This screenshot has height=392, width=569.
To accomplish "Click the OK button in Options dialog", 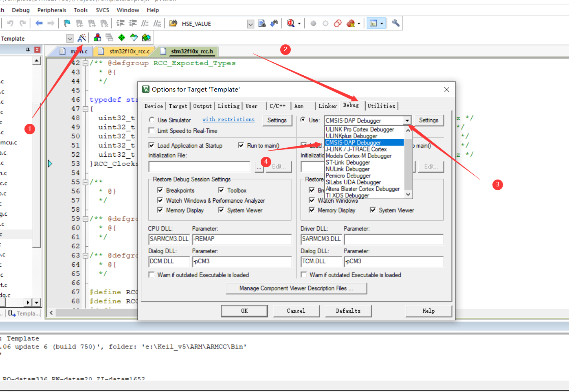I will tap(244, 311).
